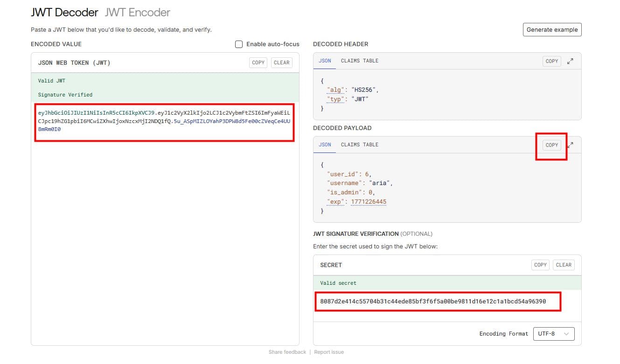The height and width of the screenshot is (364, 620).
Task: Select JSON tab in Decoded Payload
Action: (x=325, y=145)
